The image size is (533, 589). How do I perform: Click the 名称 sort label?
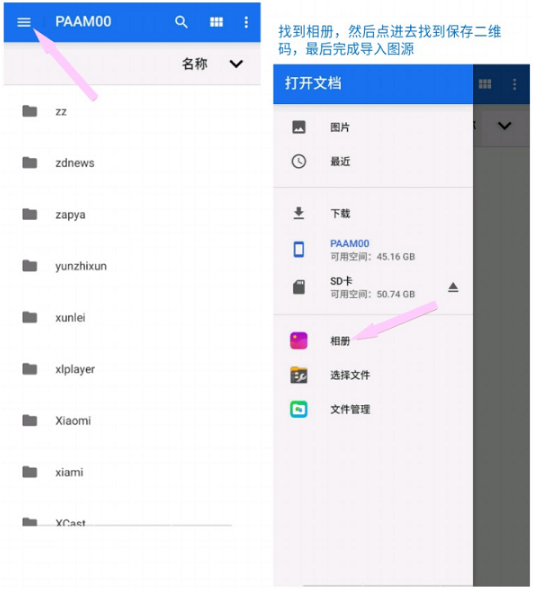[x=195, y=64]
